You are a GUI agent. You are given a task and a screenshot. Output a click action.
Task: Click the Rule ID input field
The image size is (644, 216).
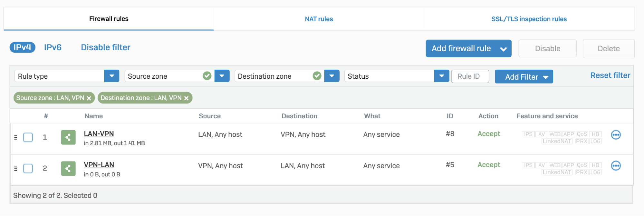[x=470, y=76]
